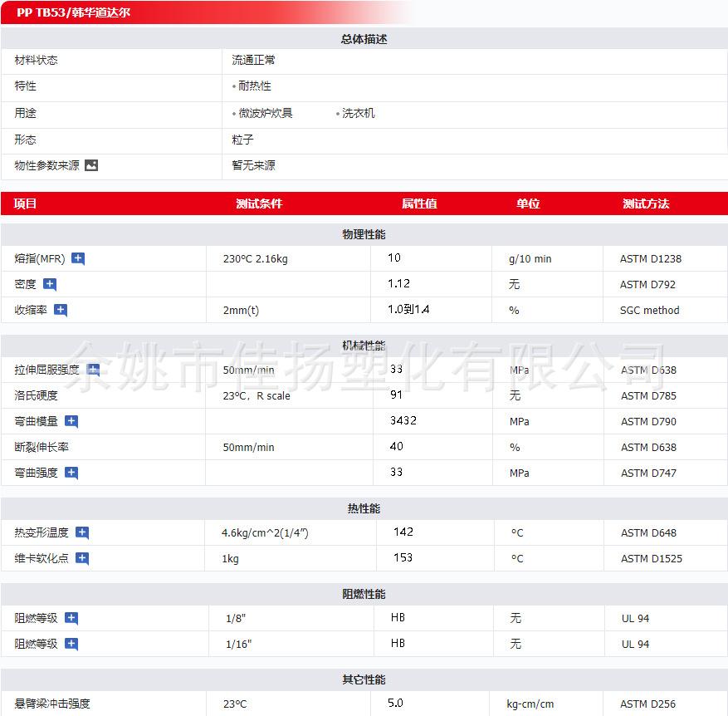Click the 洛氏硬度 row label
The width and height of the screenshot is (728, 716).
36,395
